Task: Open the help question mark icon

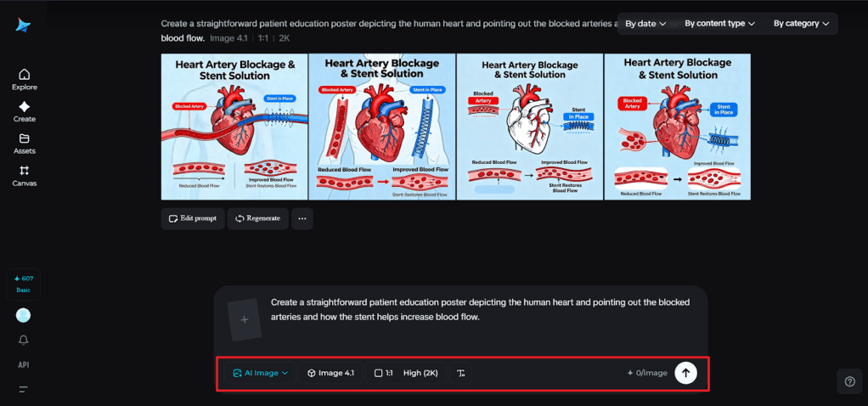Action: (x=849, y=382)
